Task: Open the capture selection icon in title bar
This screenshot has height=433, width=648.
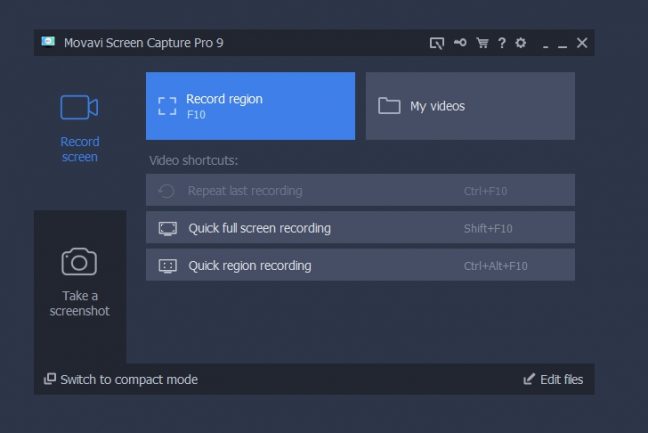Action: point(436,43)
